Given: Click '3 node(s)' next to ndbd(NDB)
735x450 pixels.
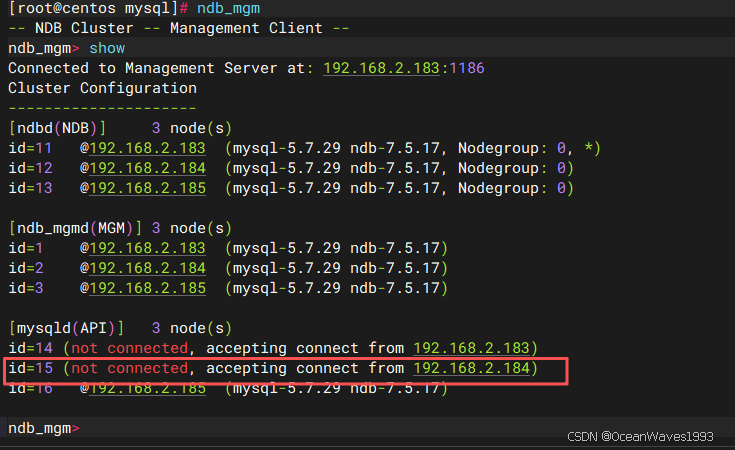Looking at the screenshot, I should tap(192, 128).
